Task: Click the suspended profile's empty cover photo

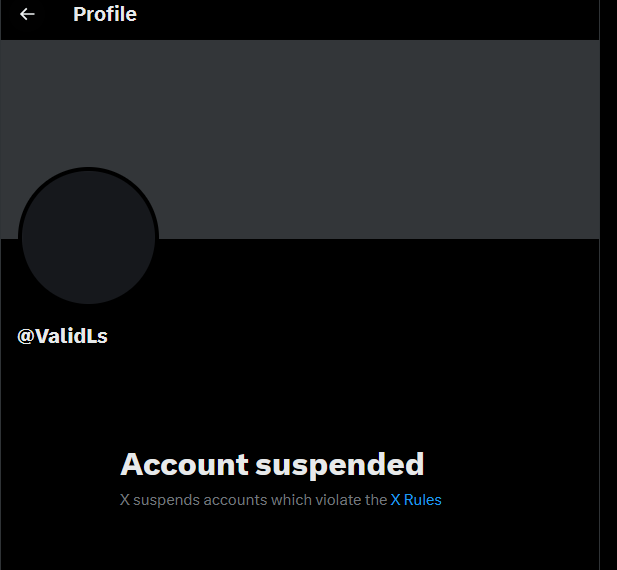Action: 300,139
